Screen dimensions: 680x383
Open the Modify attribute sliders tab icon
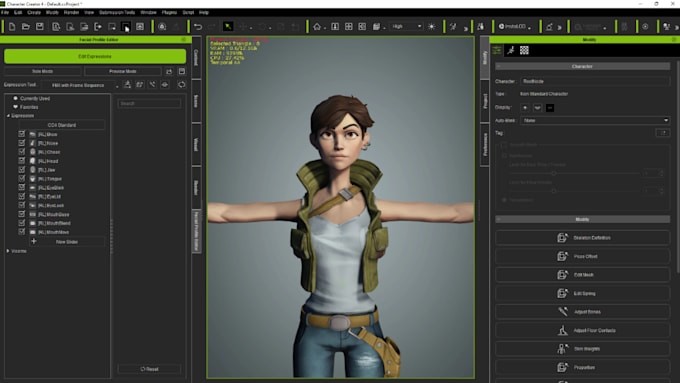[497, 50]
